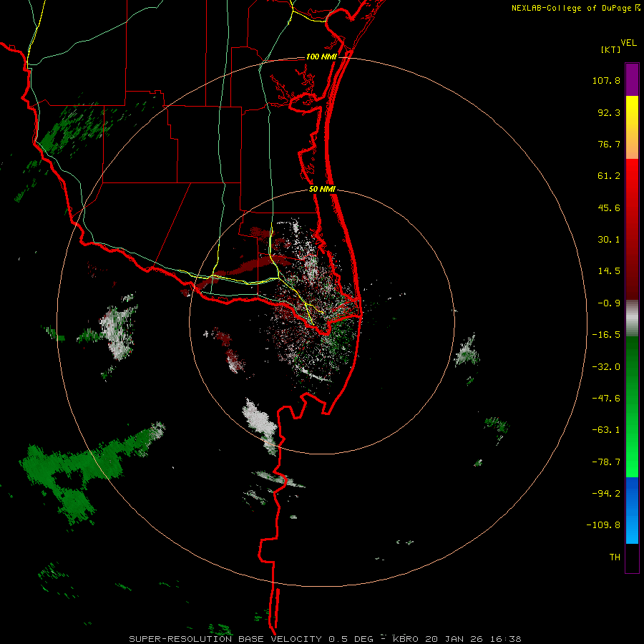Viewport: 644px width, 644px height.
Task: Click the [KT] units label
Action: tap(611, 50)
